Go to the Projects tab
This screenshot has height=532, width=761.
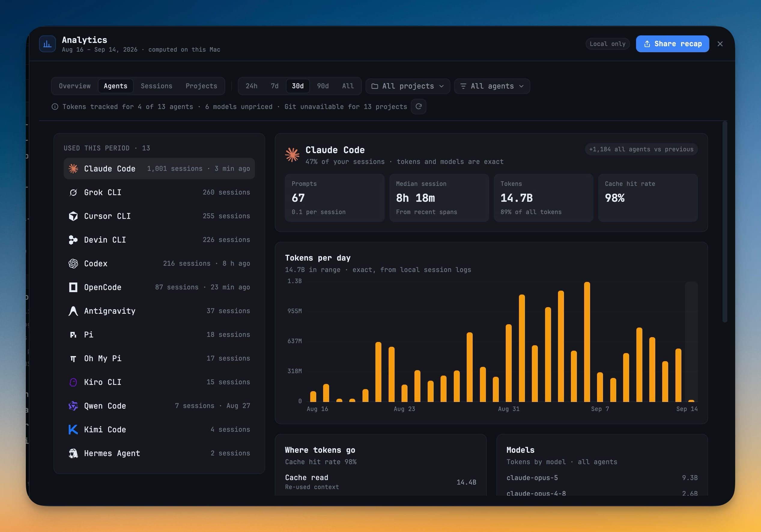click(x=201, y=86)
